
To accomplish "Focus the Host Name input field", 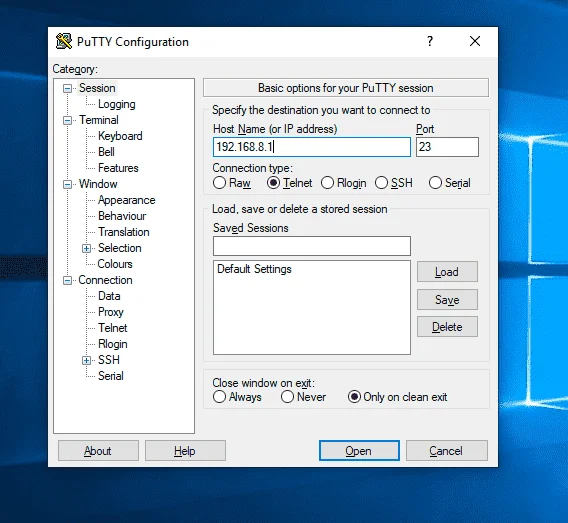I will 312,147.
